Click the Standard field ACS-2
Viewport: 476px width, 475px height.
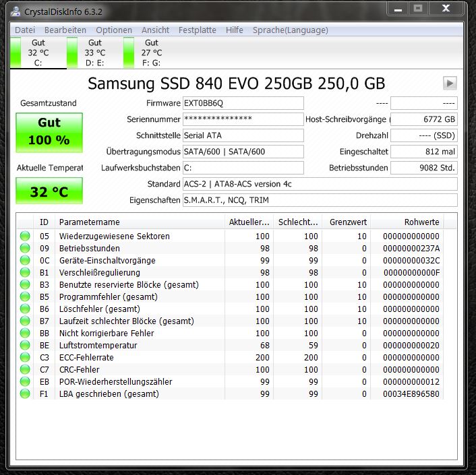[320, 184]
